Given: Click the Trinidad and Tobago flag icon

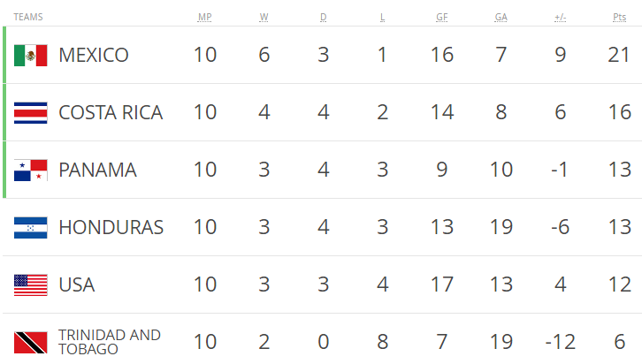Looking at the screenshot, I should tap(30, 342).
